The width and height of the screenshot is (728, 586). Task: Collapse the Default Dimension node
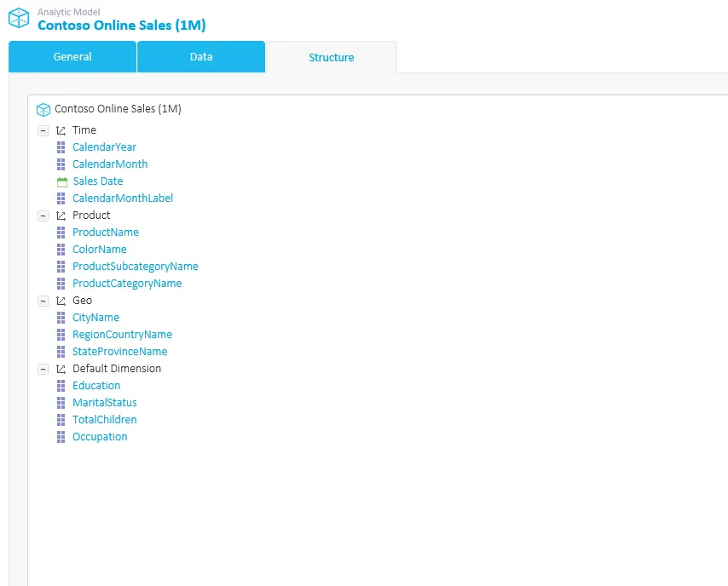click(43, 369)
